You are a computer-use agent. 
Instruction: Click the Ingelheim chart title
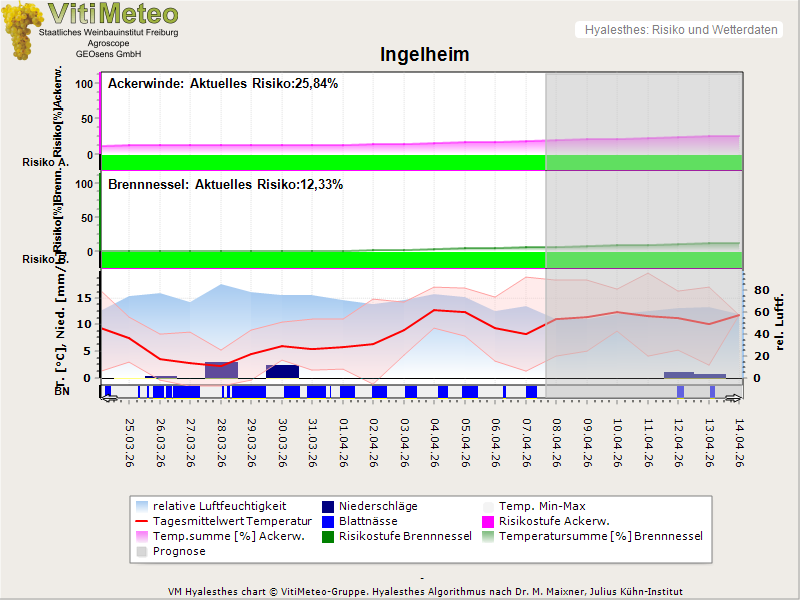point(424,54)
